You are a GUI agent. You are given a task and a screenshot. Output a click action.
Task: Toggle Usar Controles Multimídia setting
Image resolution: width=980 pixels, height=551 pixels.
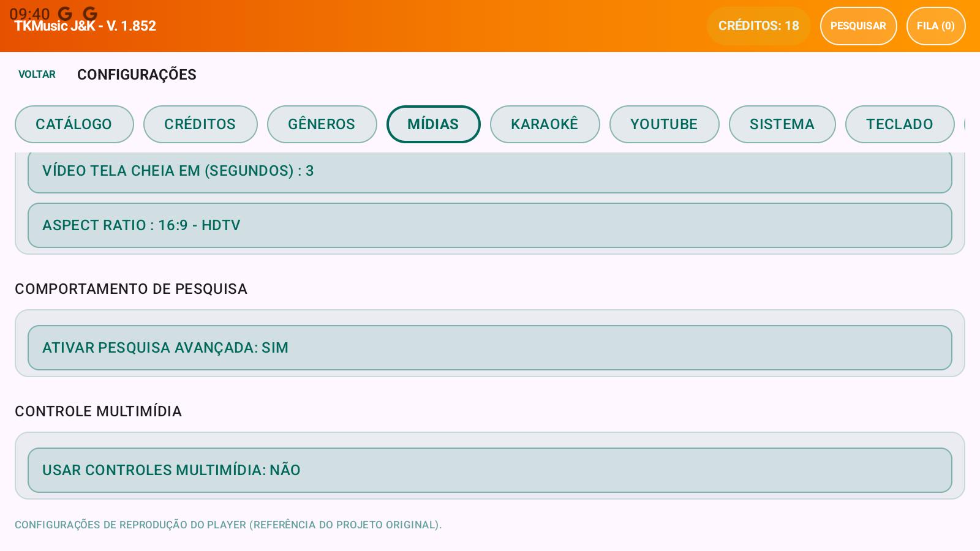[490, 470]
